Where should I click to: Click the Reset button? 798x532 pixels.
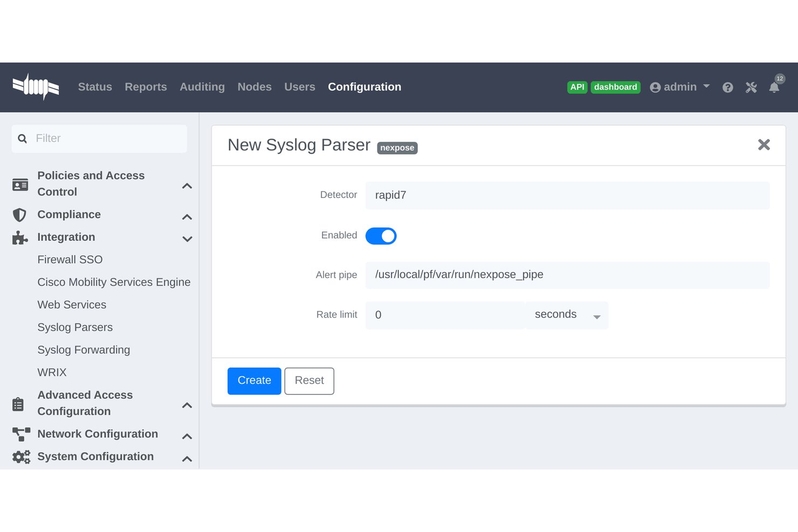click(x=309, y=381)
